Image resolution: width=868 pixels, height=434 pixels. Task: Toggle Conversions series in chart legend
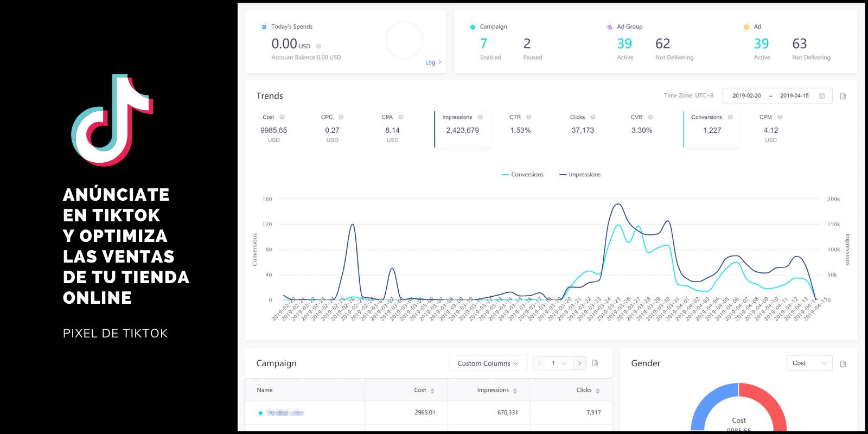pyautogui.click(x=522, y=175)
